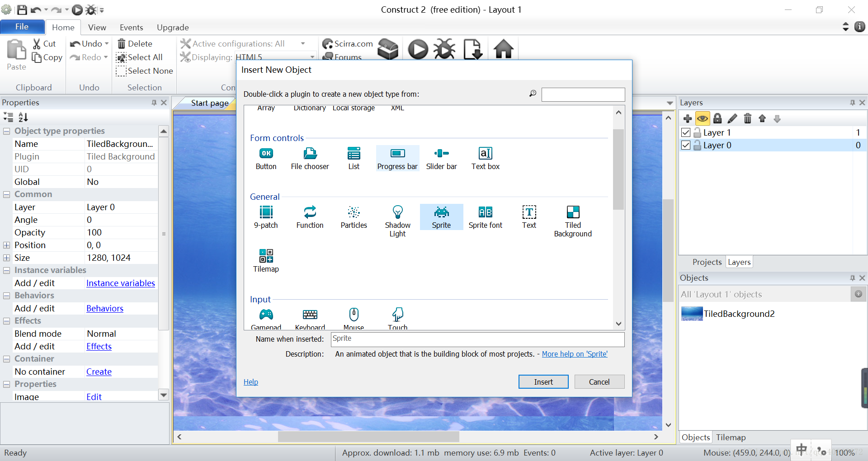The width and height of the screenshot is (868, 461).
Task: Collapse Object type properties section
Action: coord(7,131)
